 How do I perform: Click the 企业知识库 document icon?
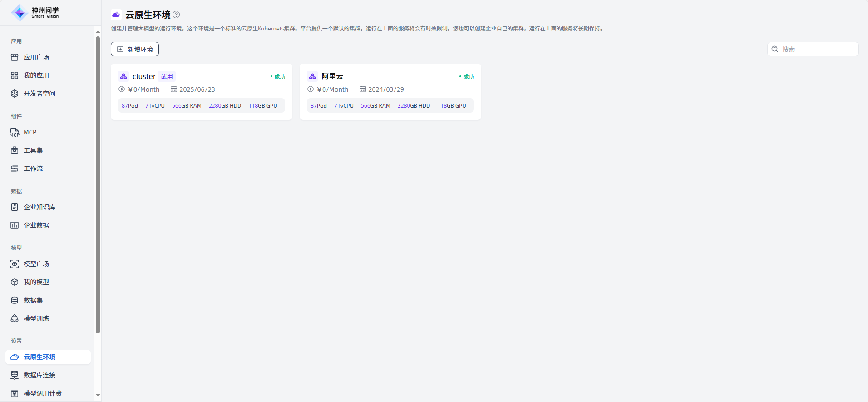15,207
